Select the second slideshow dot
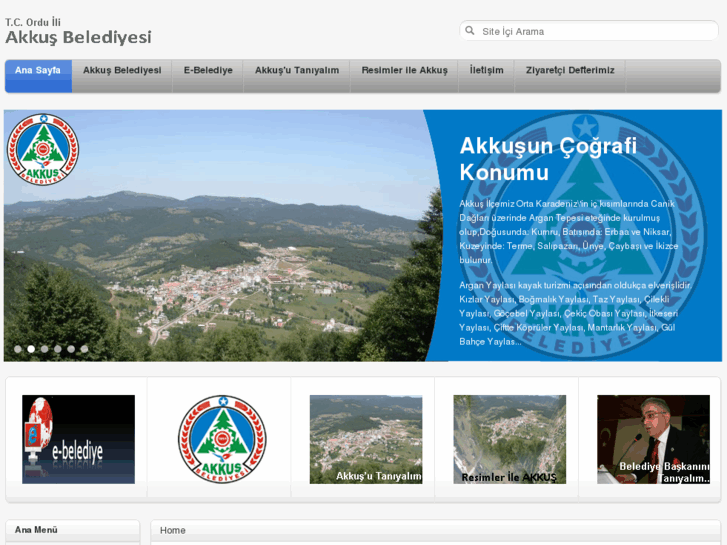Image resolution: width=727 pixels, height=545 pixels. 31,349
